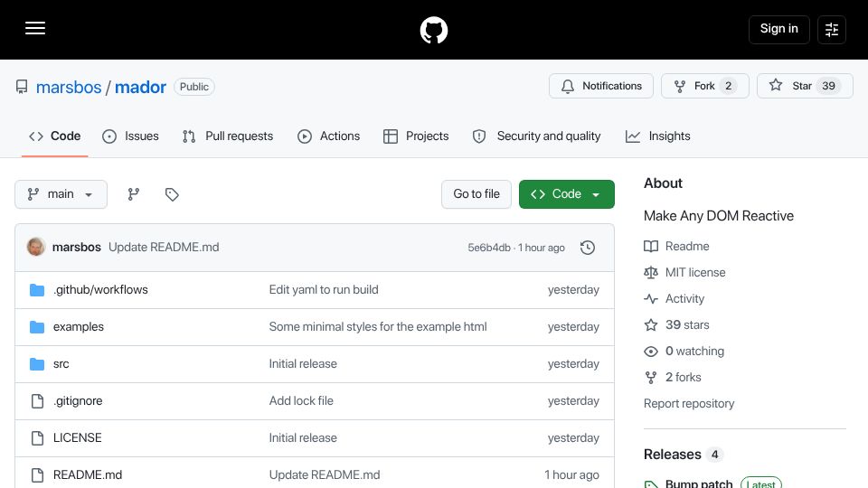The height and width of the screenshot is (488, 868).
Task: Click the Sign in button
Action: [778, 29]
